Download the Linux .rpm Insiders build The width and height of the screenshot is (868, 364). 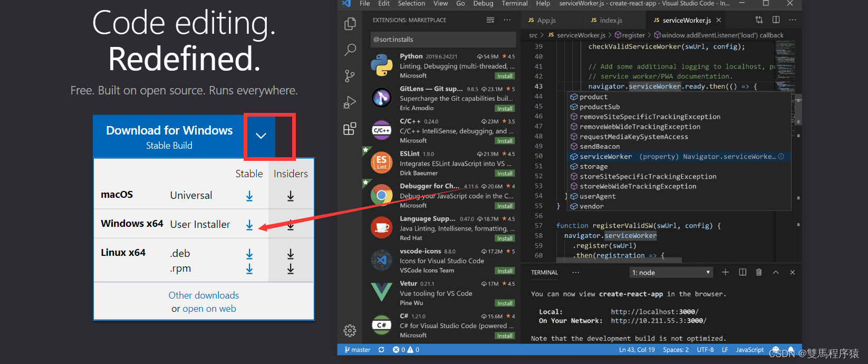[x=291, y=269]
